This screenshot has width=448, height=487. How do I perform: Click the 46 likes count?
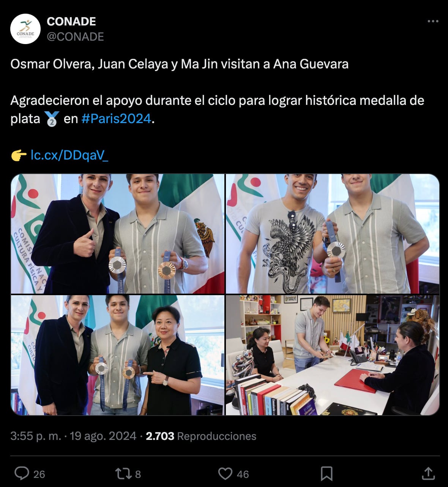pos(243,474)
